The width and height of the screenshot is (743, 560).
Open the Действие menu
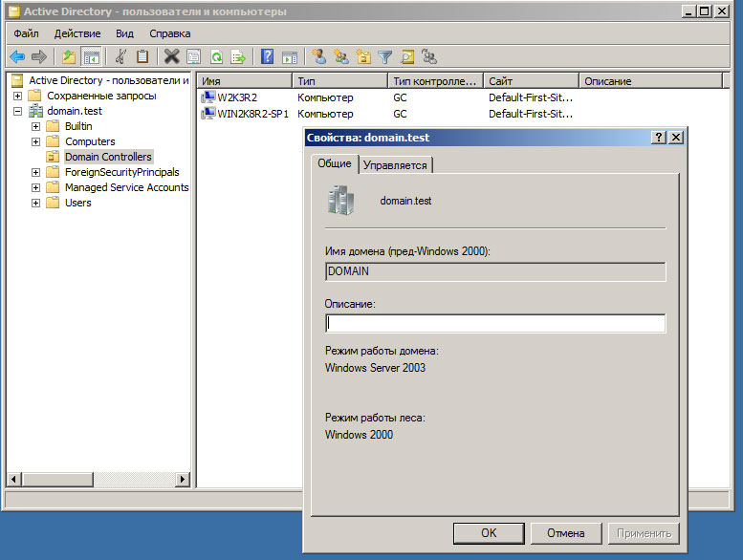click(77, 33)
